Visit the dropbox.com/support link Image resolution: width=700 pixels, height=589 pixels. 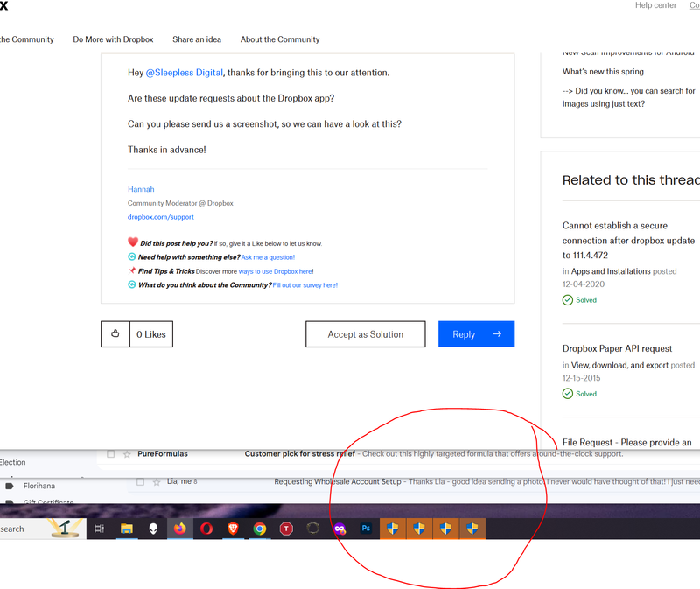[x=161, y=217]
